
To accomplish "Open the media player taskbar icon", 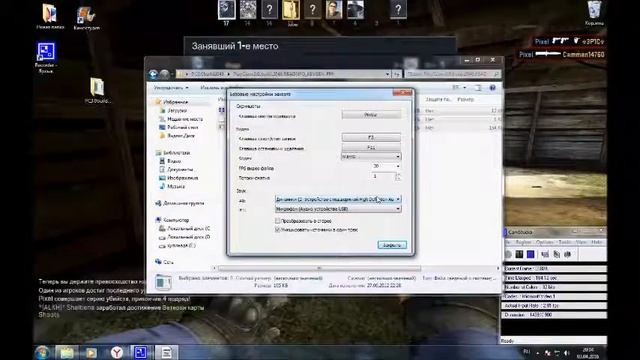I will [x=91, y=352].
